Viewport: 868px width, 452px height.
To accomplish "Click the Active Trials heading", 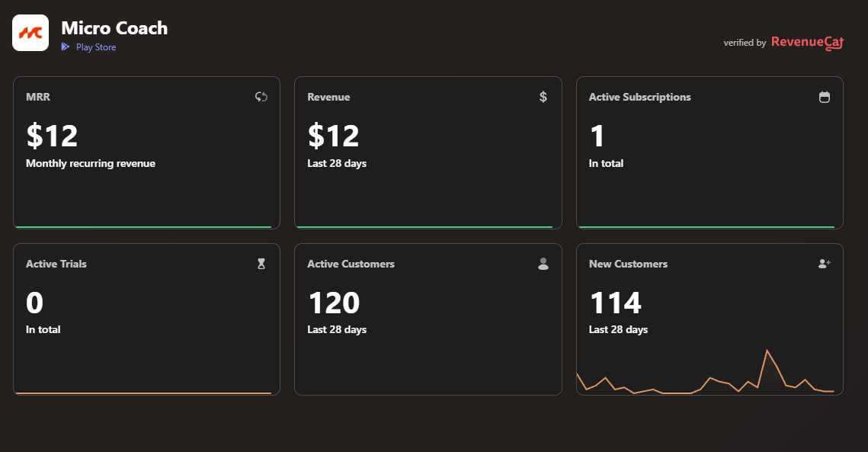I will [56, 264].
